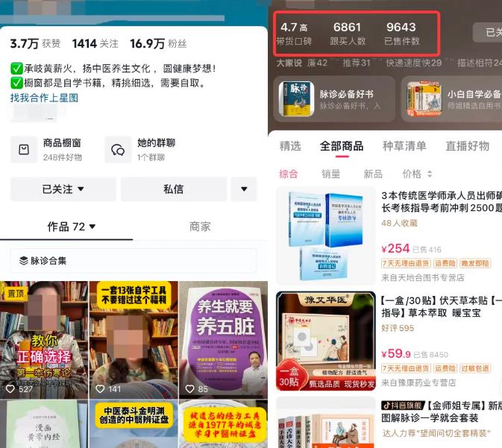502x448 pixels.
Task: Click the 6861 跟买人数 stat
Action: [x=348, y=34]
